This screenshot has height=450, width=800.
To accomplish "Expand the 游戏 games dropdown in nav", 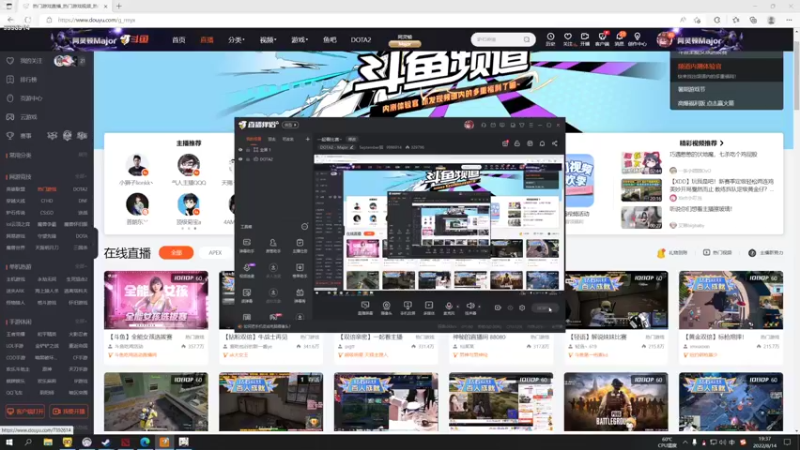I will coord(299,40).
